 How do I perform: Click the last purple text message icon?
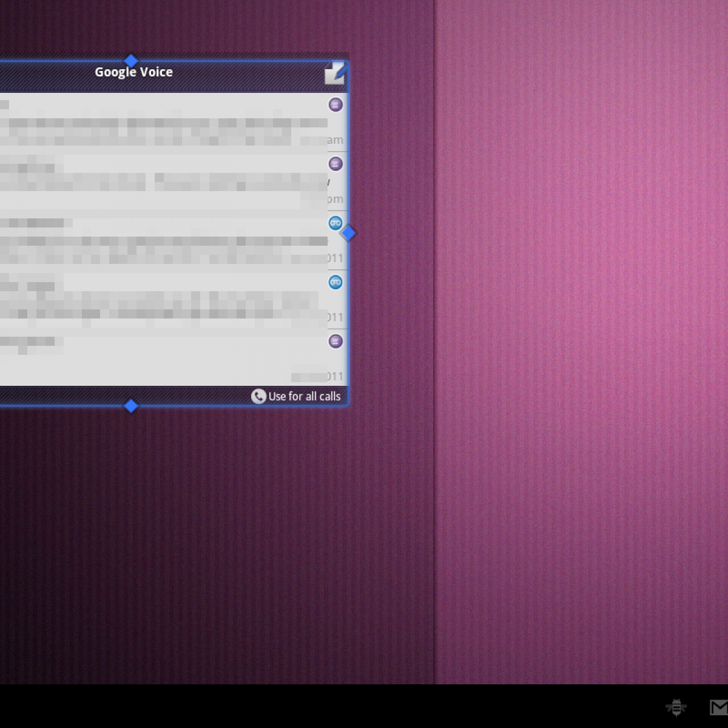[335, 341]
